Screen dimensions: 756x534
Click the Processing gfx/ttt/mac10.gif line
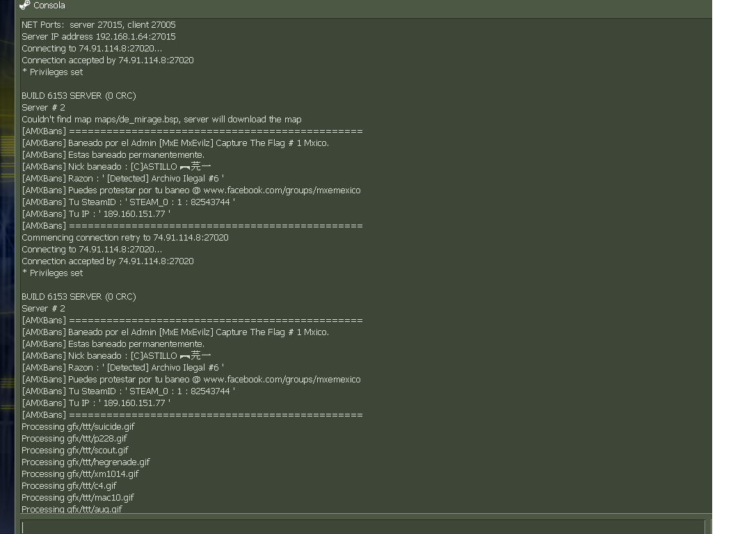click(x=78, y=497)
